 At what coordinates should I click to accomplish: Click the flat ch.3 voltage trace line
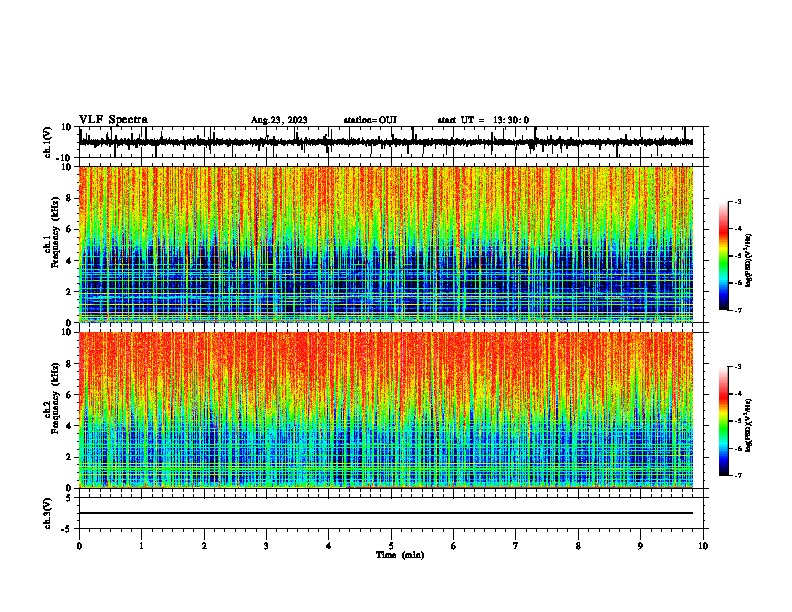[386, 513]
